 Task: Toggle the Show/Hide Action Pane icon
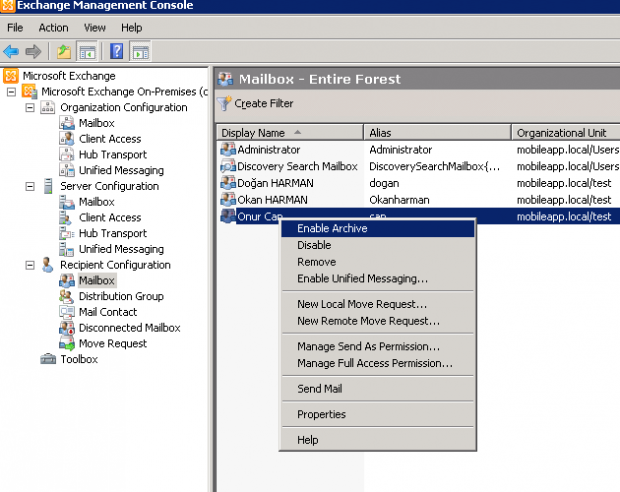pos(140,51)
